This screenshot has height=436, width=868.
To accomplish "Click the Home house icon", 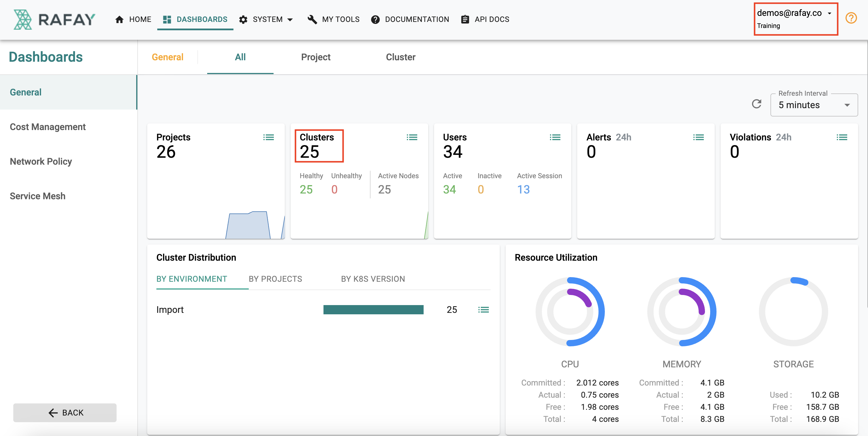I will point(119,20).
